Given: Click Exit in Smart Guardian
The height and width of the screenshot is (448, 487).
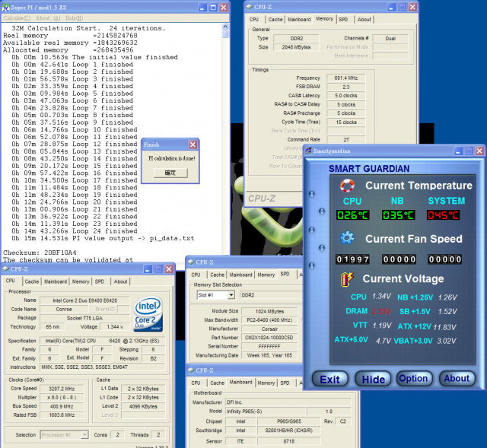Looking at the screenshot, I should click(329, 379).
